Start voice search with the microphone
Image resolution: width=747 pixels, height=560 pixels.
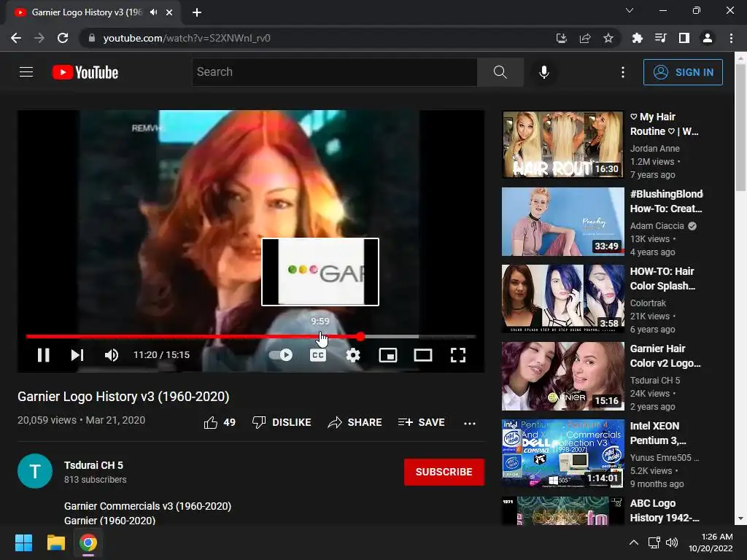544,72
